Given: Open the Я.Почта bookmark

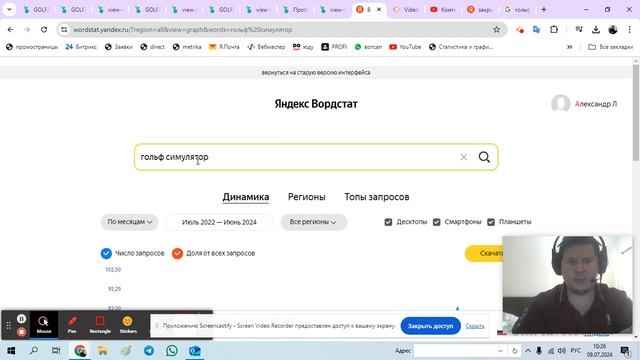Looking at the screenshot, I should (224, 47).
